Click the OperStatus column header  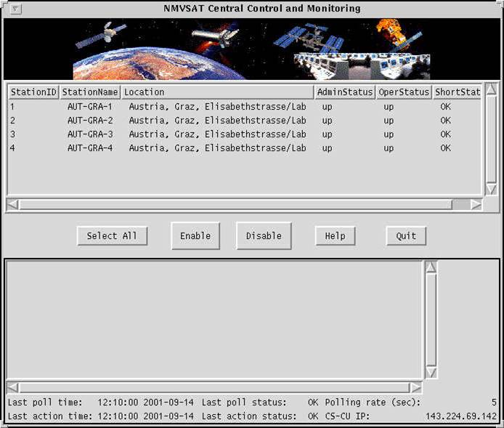403,92
